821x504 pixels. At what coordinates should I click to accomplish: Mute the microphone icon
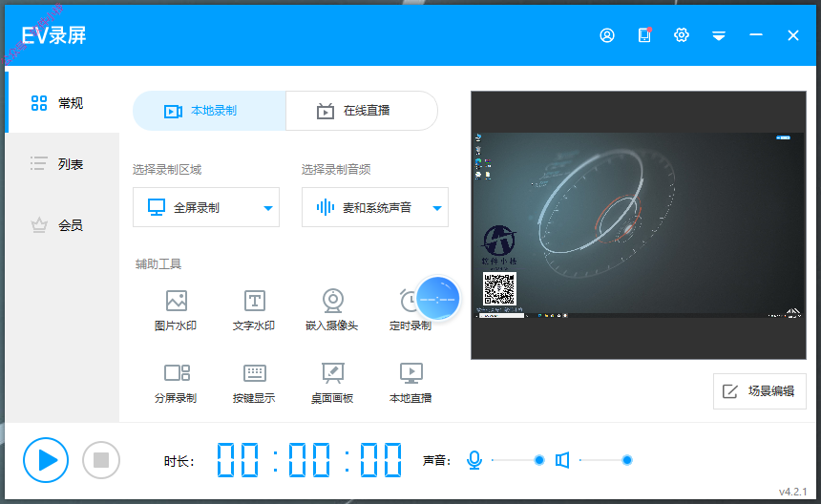tap(474, 460)
